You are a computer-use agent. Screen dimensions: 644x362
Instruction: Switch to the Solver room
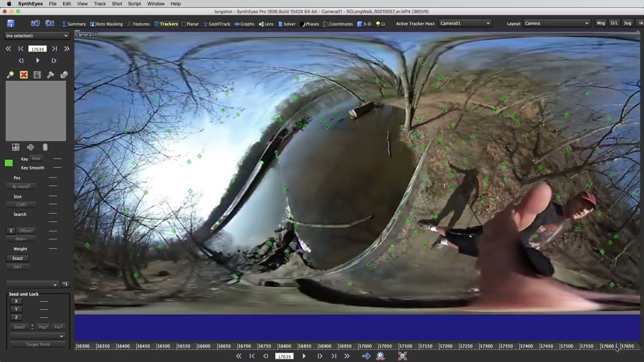coord(287,24)
